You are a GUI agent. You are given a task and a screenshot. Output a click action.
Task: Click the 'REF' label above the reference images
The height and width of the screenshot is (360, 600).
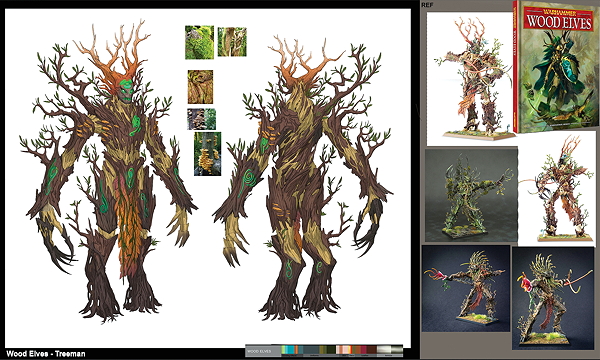click(426, 5)
